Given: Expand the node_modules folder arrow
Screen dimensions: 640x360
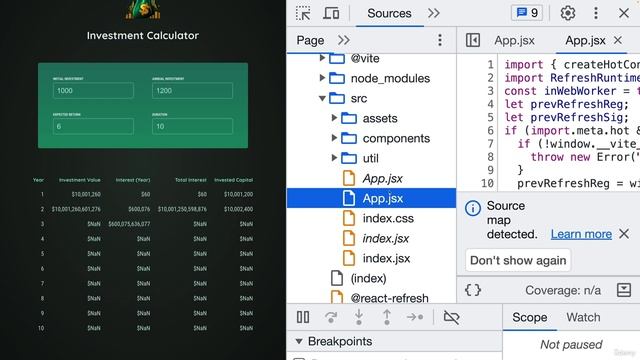Looking at the screenshot, I should [322, 78].
